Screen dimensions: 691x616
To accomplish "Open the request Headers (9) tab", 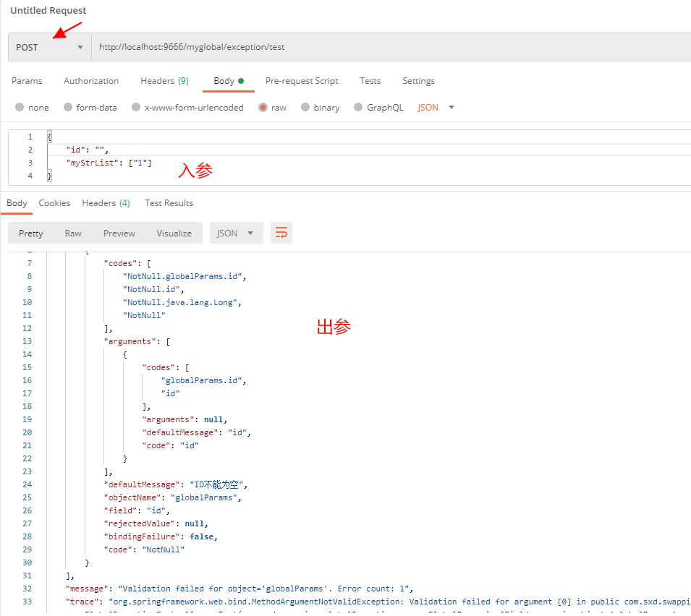I will (164, 81).
